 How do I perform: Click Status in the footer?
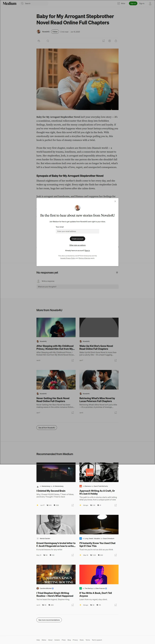(x=44, y=640)
